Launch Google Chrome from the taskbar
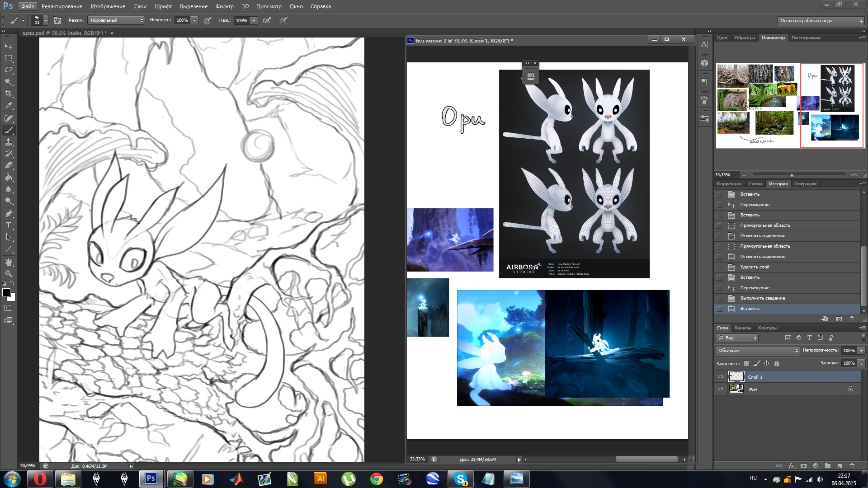 376,479
